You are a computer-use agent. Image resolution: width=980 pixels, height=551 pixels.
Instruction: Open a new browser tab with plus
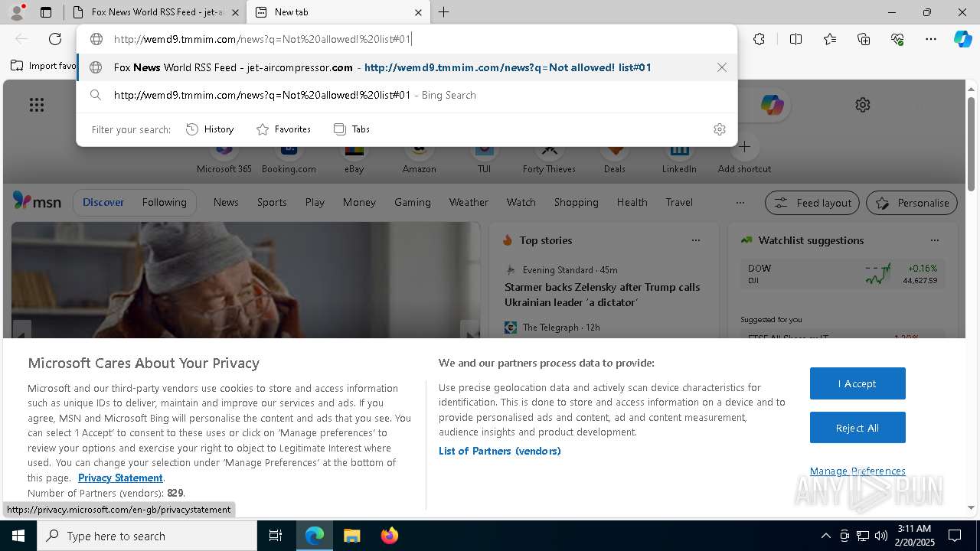tap(444, 12)
